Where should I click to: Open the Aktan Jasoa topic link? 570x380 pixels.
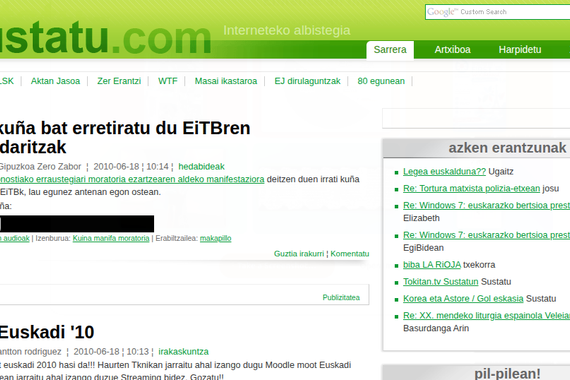point(55,81)
